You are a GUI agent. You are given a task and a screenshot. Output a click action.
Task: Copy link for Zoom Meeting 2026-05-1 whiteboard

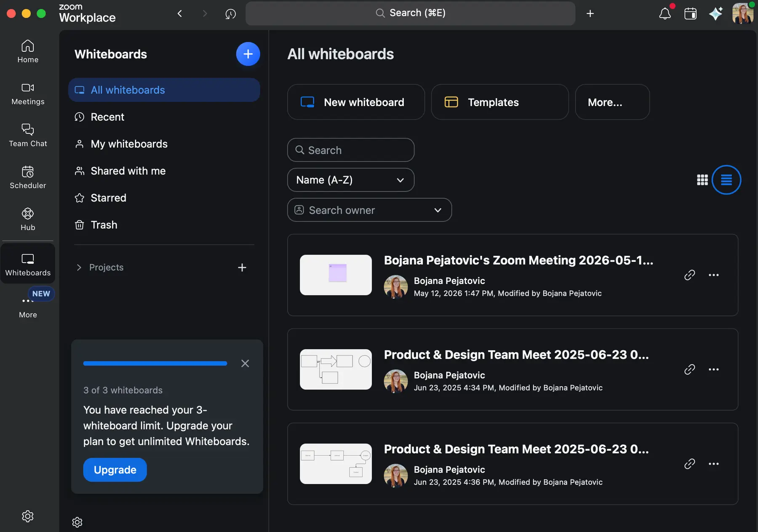click(689, 275)
